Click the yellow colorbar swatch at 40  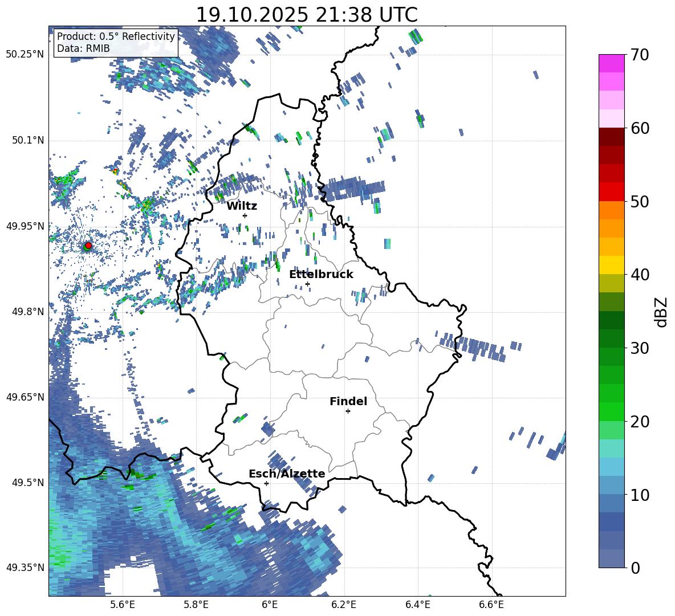click(612, 265)
